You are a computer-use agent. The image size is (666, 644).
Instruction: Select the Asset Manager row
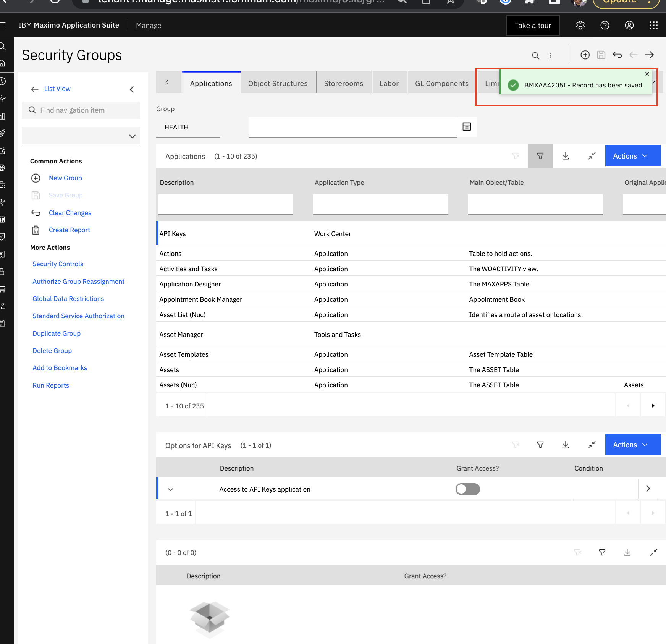[411, 335]
